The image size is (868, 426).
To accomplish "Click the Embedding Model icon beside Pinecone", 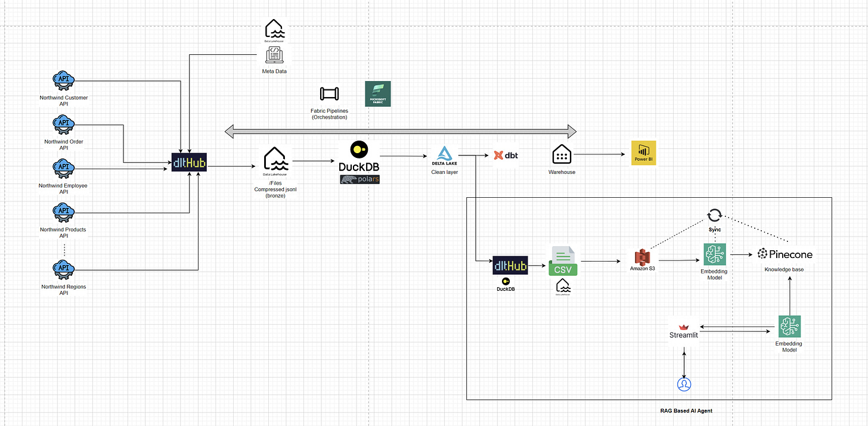I will point(714,253).
